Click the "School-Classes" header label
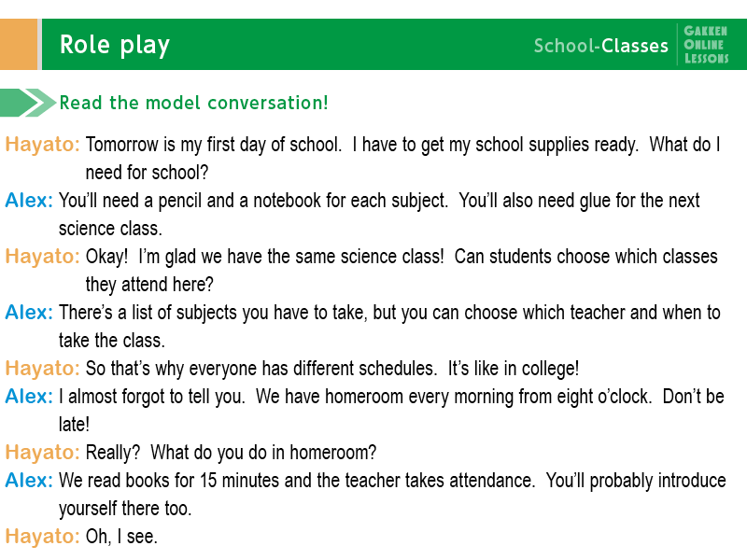Screen dimensions: 747x560 point(600,46)
